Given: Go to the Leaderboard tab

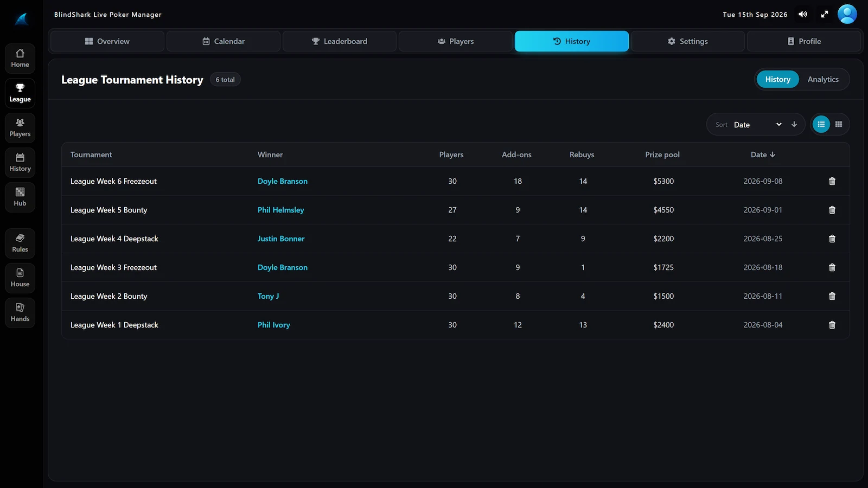Looking at the screenshot, I should [340, 41].
